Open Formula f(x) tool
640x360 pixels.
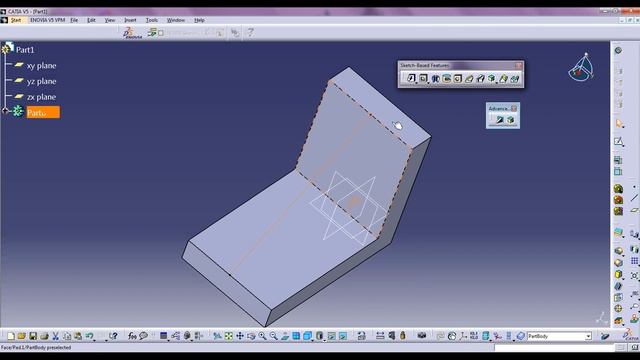[132, 336]
